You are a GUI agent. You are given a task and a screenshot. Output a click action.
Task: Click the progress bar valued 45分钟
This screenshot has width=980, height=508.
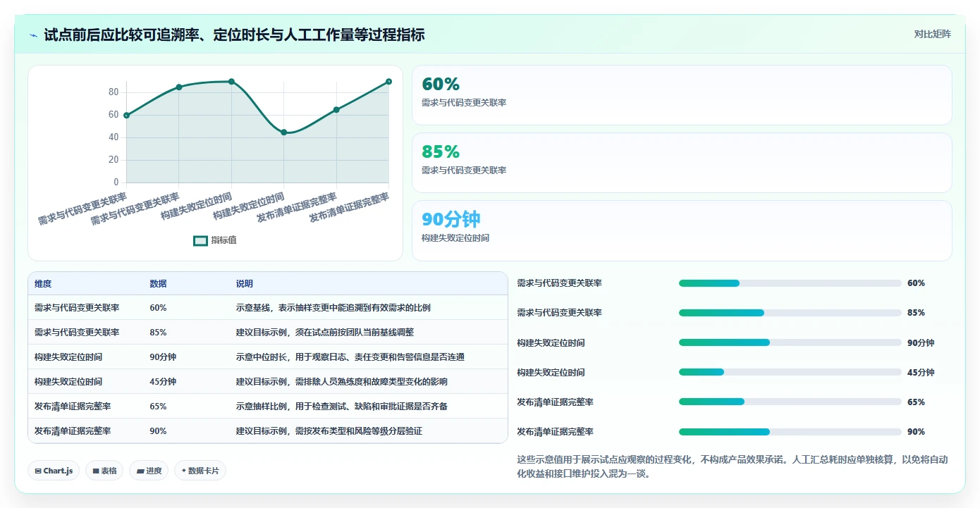(790, 372)
